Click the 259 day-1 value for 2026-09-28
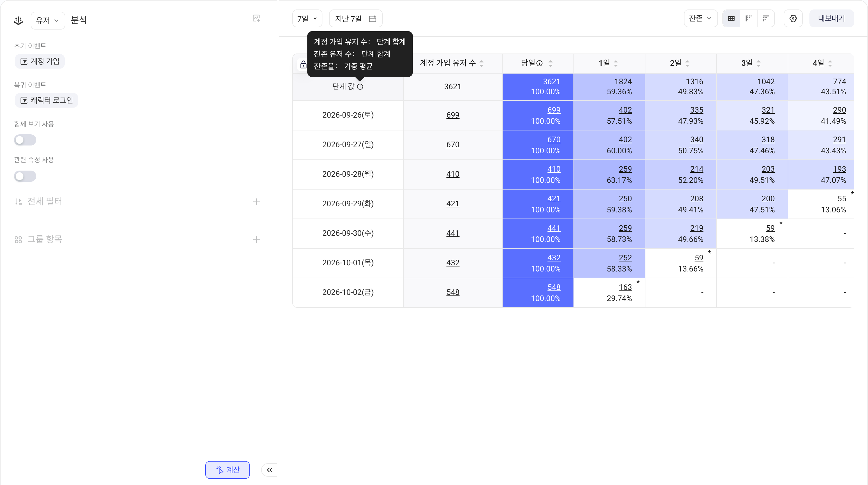The width and height of the screenshot is (868, 485). (625, 169)
